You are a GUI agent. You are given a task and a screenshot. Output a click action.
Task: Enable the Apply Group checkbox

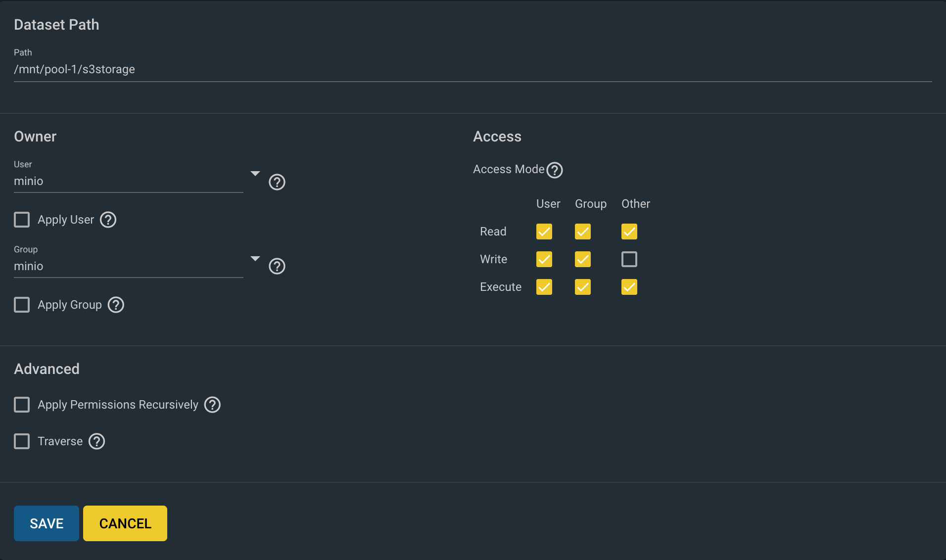22,305
